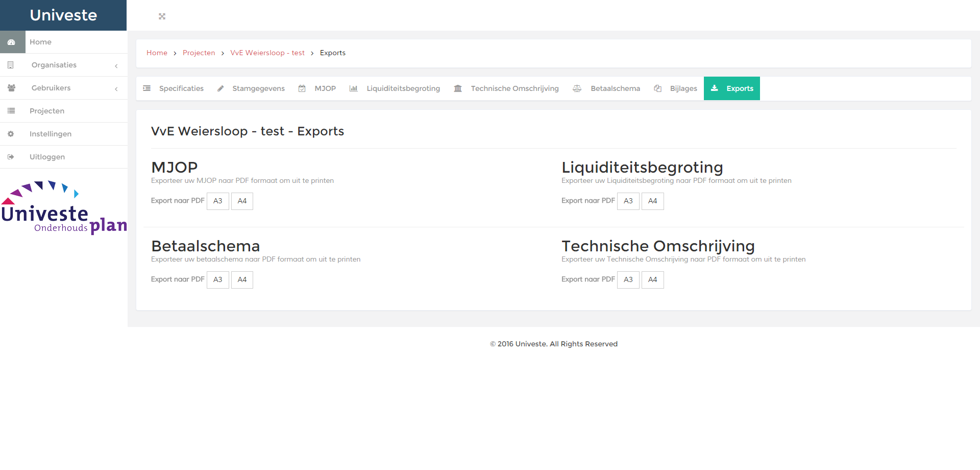This screenshot has width=980, height=470.
Task: Open the Projecten breadcrumb link
Action: (x=199, y=53)
